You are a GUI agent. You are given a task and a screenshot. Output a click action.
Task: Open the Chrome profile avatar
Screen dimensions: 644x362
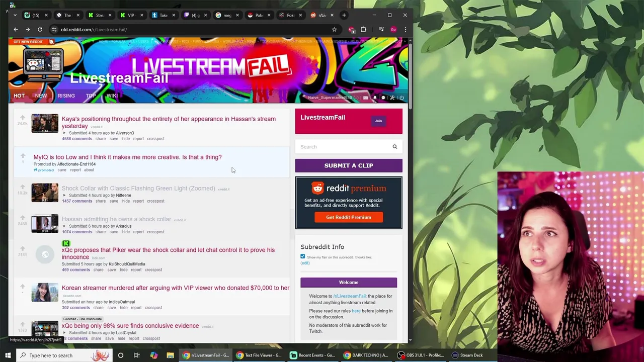(393, 29)
